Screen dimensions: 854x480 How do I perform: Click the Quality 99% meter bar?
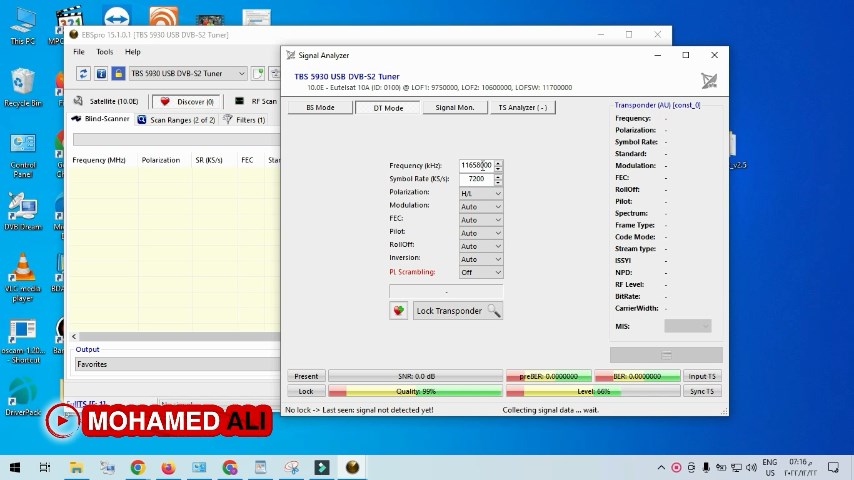(x=416, y=391)
